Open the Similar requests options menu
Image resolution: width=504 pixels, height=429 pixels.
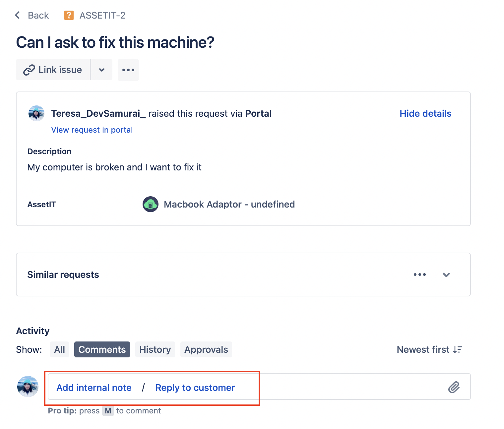(x=419, y=275)
